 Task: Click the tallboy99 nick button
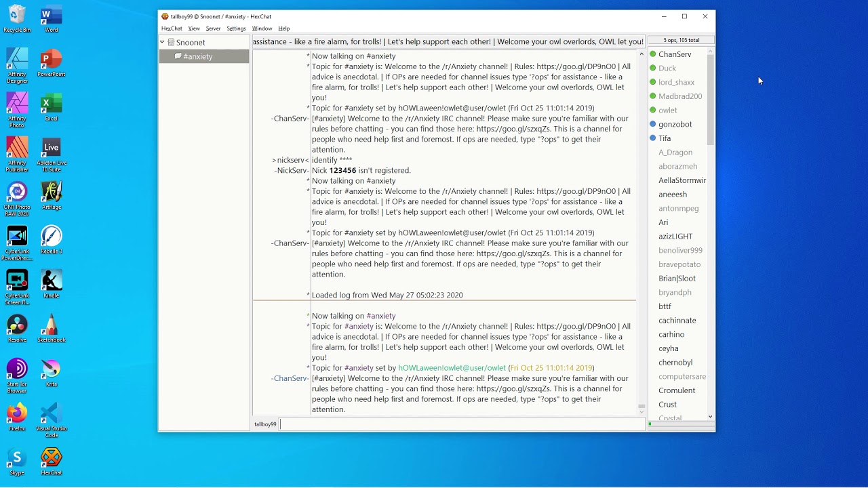[x=265, y=424]
